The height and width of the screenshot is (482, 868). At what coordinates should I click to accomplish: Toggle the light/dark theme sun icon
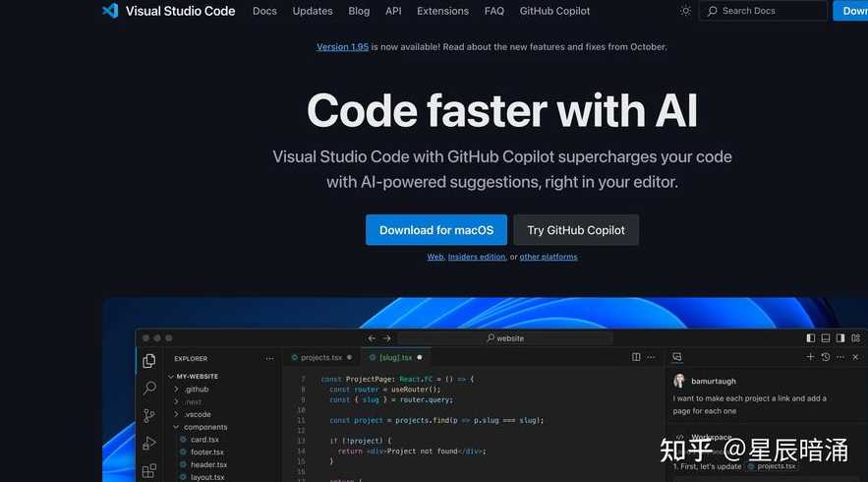[x=685, y=11]
